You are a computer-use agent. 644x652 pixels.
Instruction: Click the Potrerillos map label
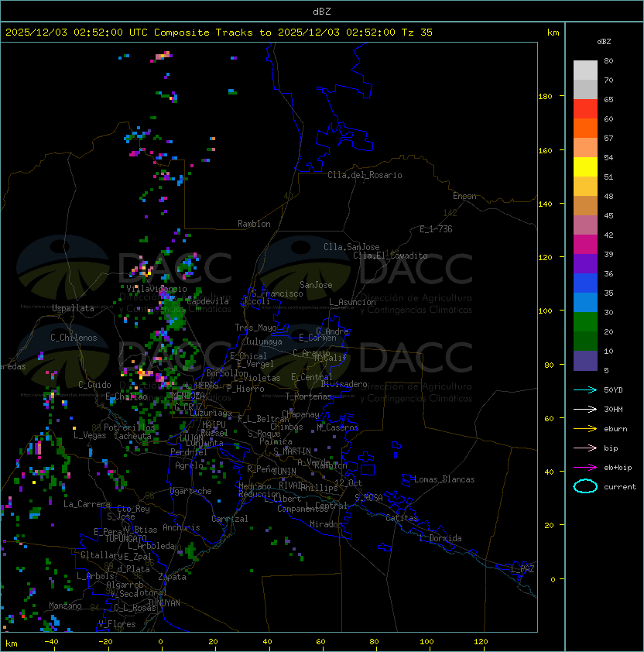click(x=129, y=427)
